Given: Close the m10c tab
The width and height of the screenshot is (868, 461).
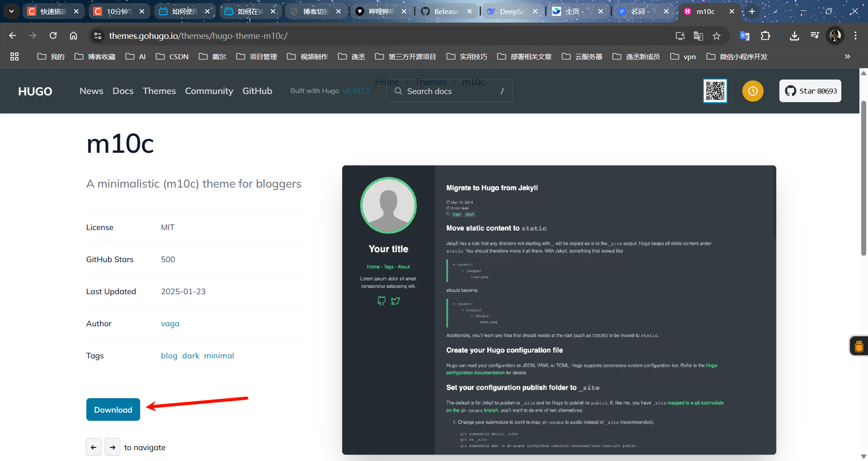Looking at the screenshot, I should tap(732, 11).
